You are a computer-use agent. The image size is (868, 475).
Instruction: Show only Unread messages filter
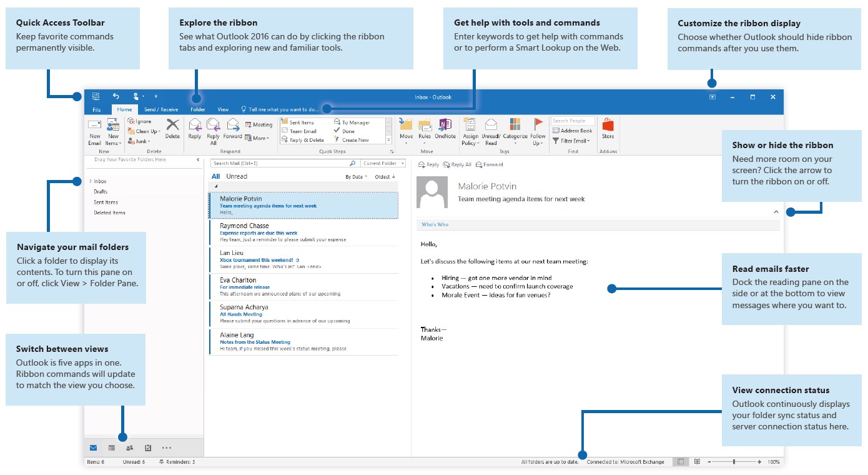click(x=237, y=177)
